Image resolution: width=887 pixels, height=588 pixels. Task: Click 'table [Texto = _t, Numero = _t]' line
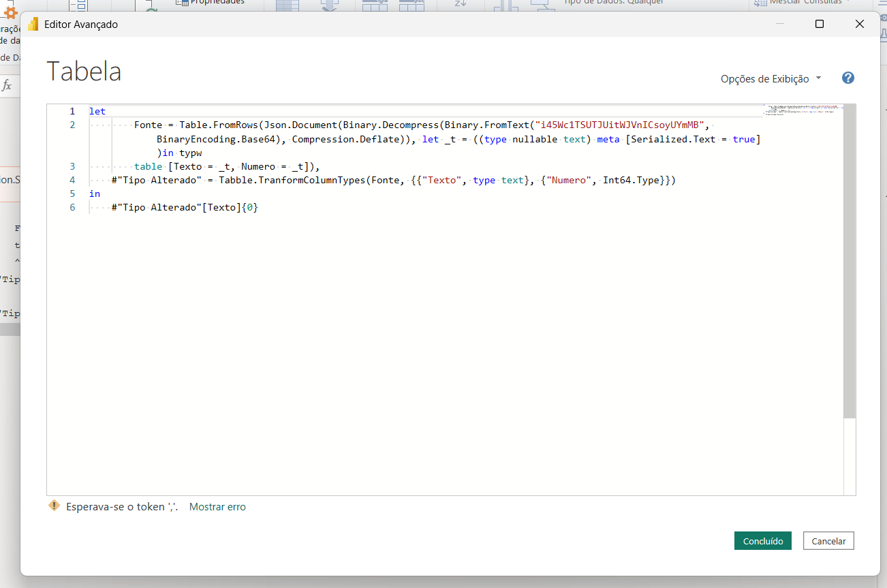coord(227,166)
